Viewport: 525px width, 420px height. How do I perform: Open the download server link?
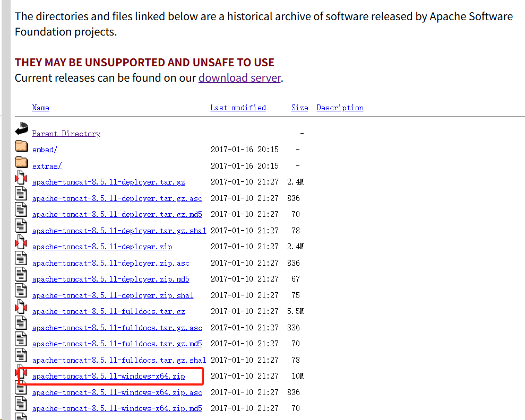(x=240, y=78)
